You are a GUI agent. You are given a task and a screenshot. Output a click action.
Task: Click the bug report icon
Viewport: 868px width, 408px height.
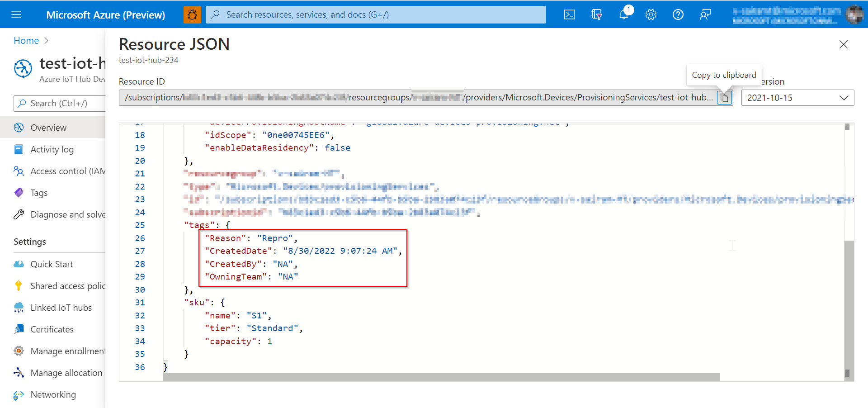coord(192,14)
